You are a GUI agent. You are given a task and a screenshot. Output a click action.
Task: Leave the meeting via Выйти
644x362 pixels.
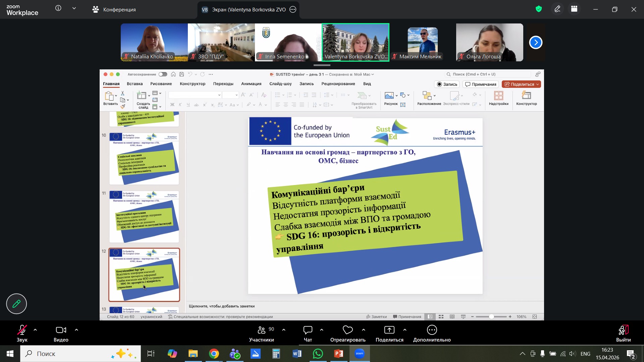pos(623,334)
